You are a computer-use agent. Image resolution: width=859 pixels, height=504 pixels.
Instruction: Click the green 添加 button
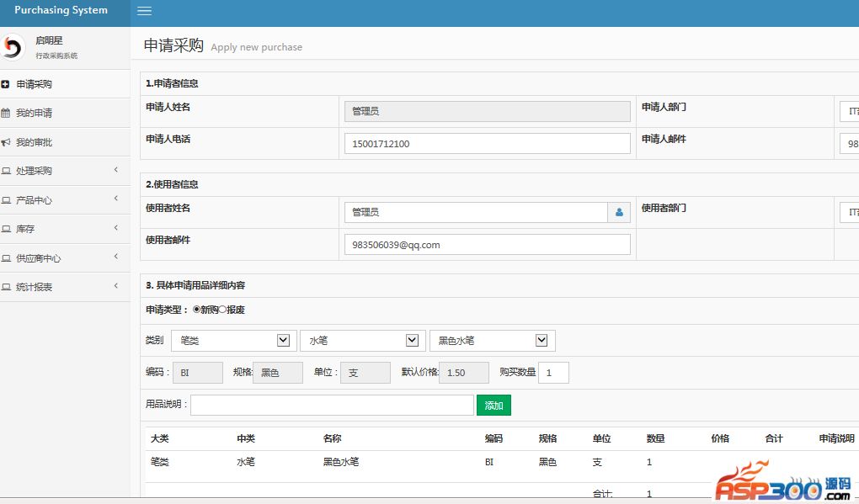(x=494, y=406)
